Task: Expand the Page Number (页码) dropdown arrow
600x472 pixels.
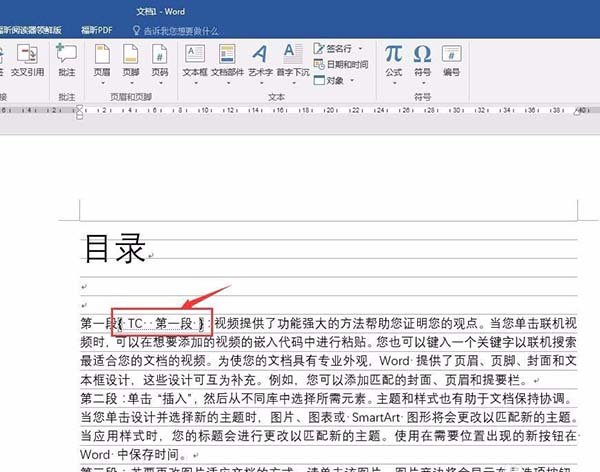Action: (160, 83)
